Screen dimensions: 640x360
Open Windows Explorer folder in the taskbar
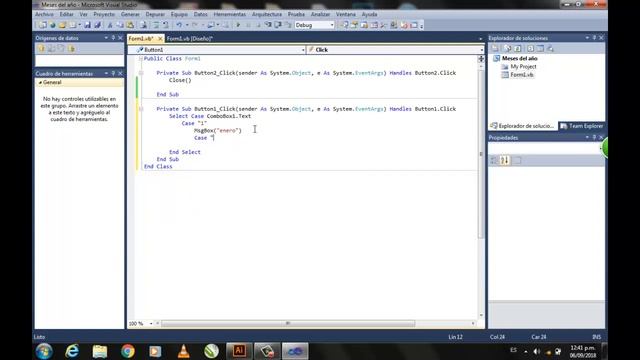[x=100, y=351]
